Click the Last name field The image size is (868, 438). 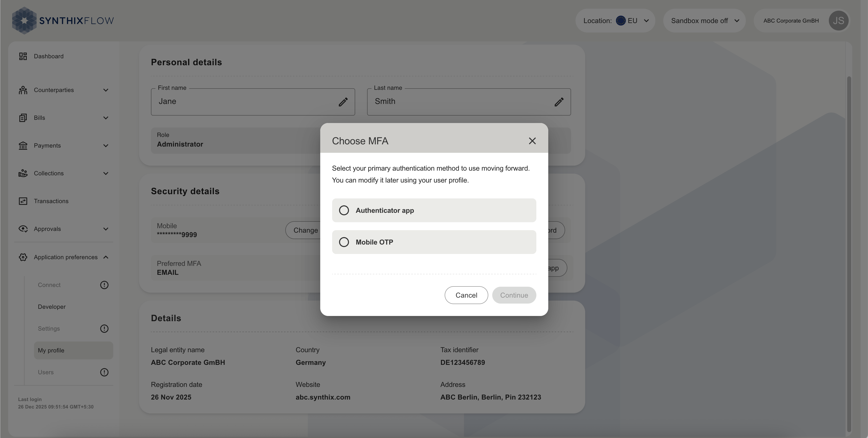pyautogui.click(x=469, y=102)
